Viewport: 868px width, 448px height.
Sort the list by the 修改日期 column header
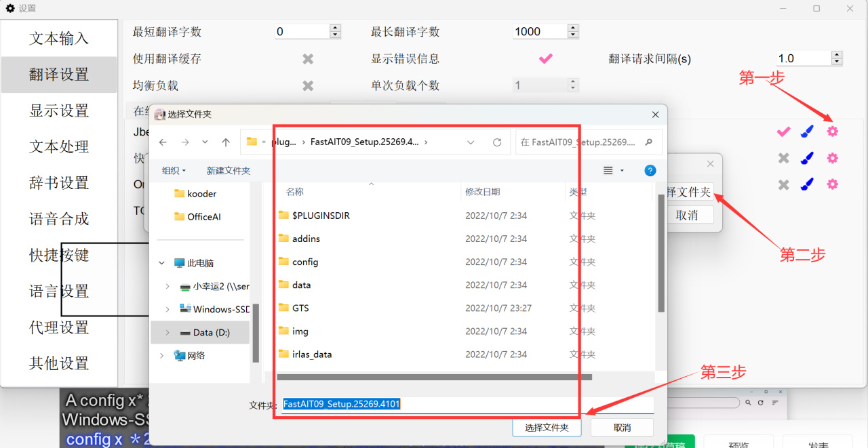(483, 192)
